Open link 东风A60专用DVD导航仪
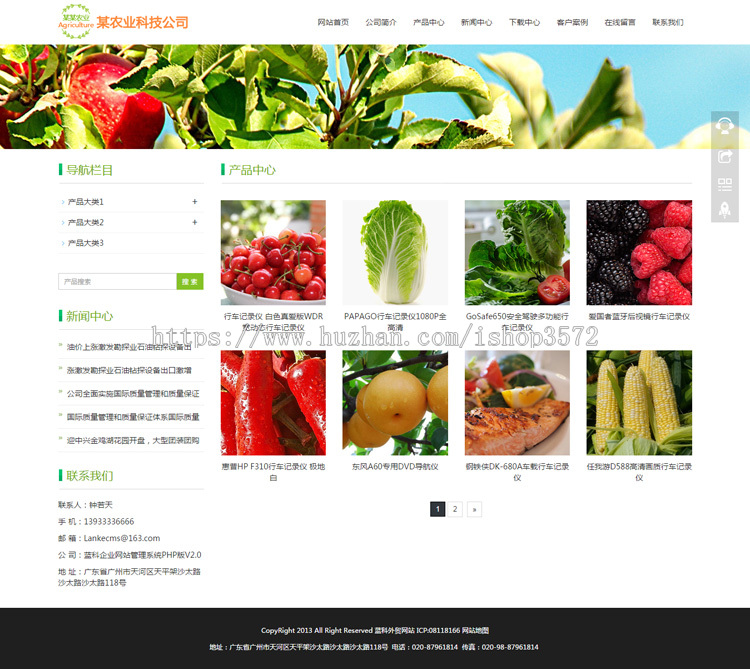This screenshot has width=750, height=669. (x=395, y=467)
